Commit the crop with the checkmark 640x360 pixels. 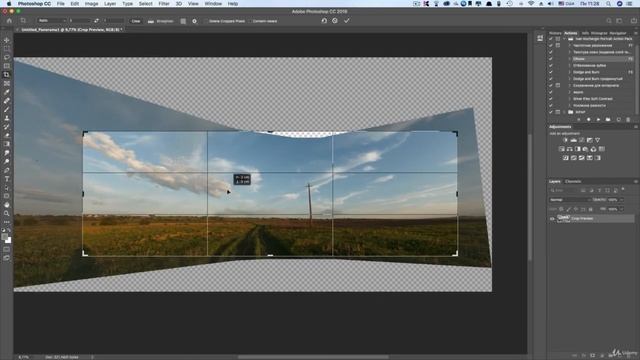click(347, 21)
